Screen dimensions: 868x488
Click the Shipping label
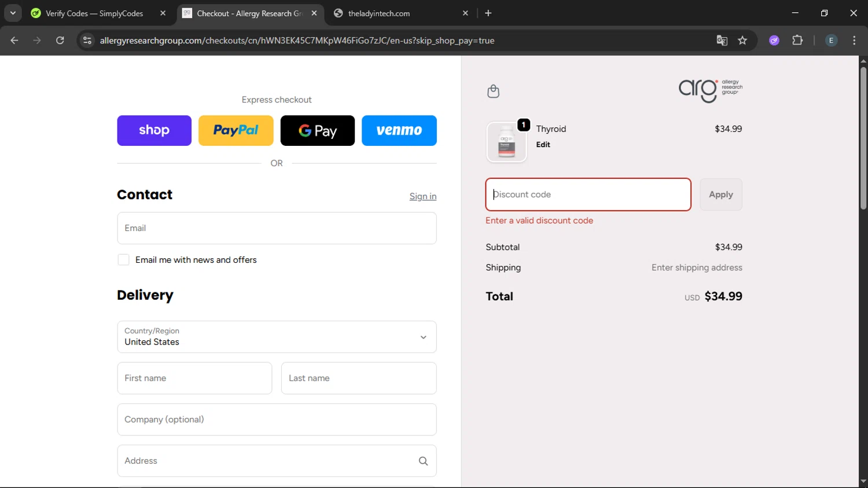pyautogui.click(x=503, y=267)
